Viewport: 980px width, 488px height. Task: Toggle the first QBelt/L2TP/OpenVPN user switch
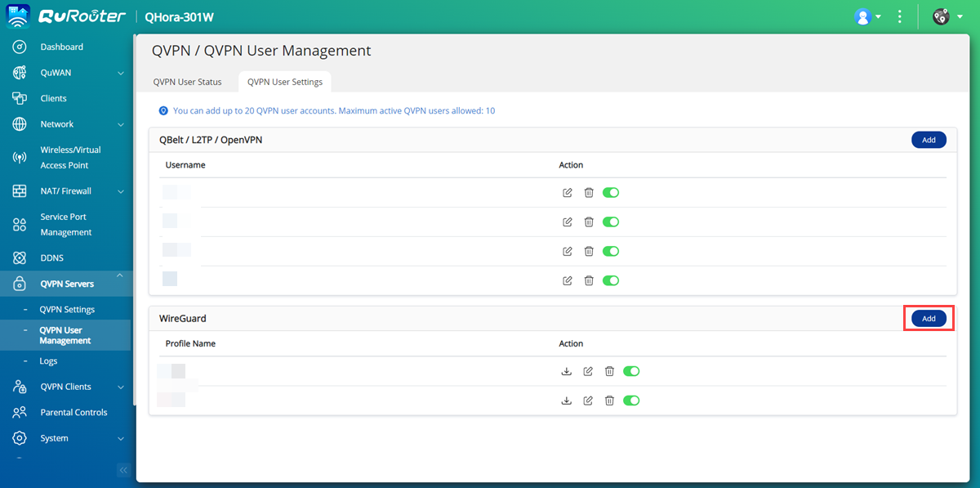pyautogui.click(x=611, y=193)
